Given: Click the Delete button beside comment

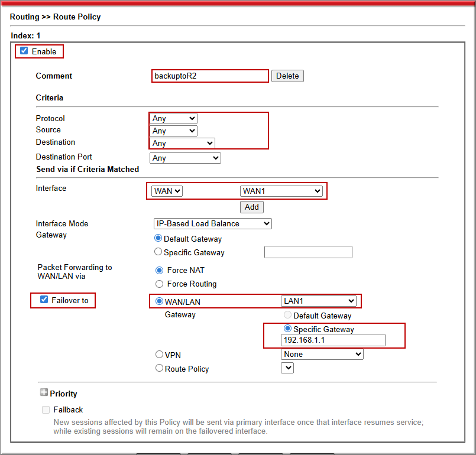Looking at the screenshot, I should [x=287, y=76].
